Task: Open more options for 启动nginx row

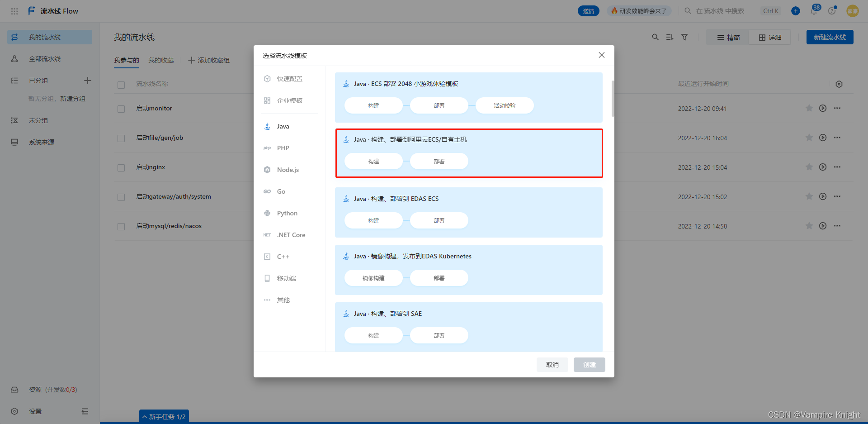Action: pos(837,167)
